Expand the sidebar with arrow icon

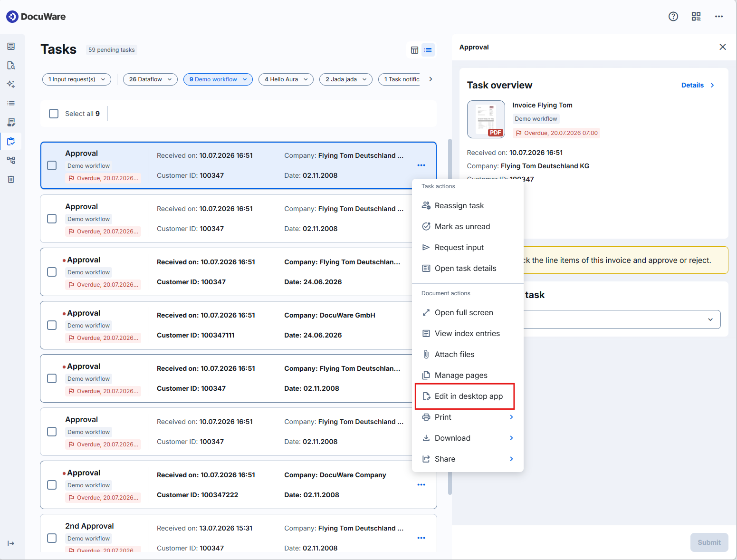(11, 543)
